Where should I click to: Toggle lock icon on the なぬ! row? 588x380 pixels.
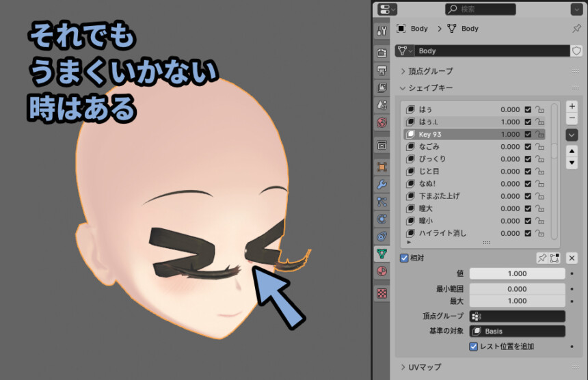click(x=539, y=184)
